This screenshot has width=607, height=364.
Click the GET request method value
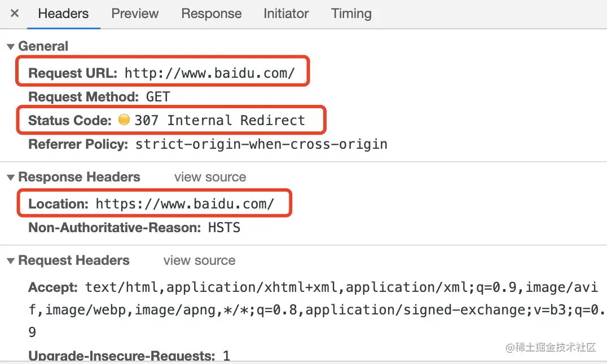pyautogui.click(x=158, y=97)
